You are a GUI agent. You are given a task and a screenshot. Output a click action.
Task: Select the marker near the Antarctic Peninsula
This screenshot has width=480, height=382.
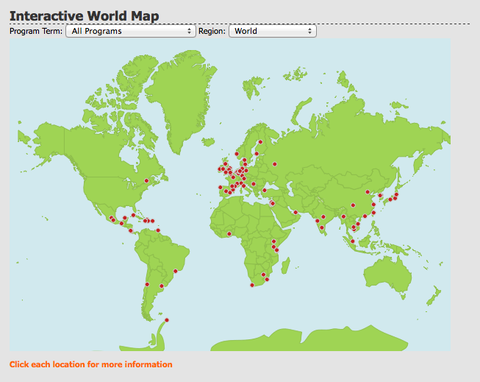[x=167, y=320]
